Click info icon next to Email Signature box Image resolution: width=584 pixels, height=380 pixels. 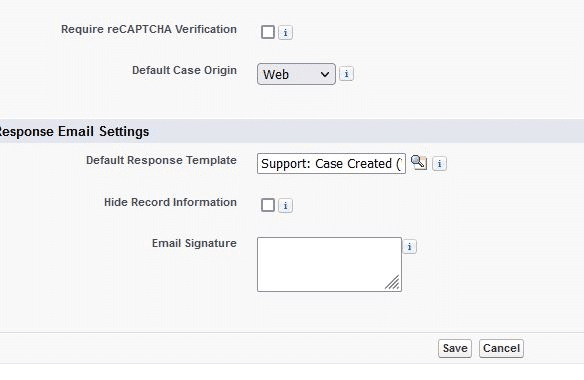410,247
